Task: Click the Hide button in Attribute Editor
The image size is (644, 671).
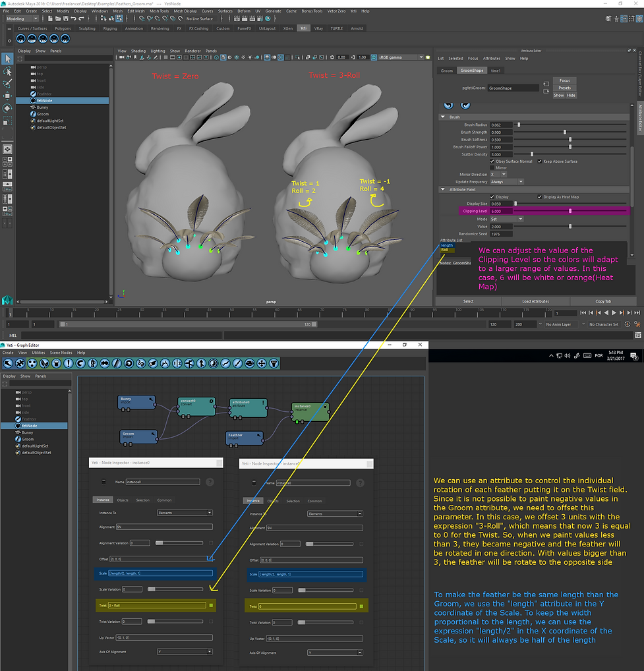Action: (x=571, y=96)
